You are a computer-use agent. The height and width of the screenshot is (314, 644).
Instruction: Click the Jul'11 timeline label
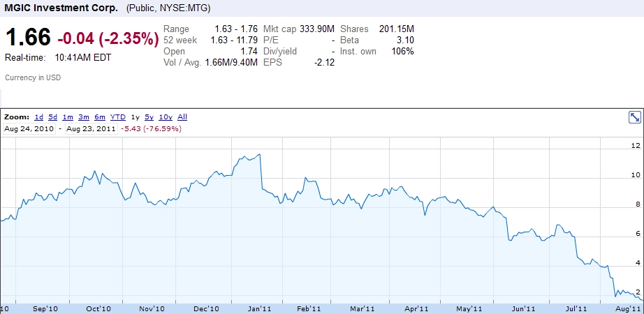pyautogui.click(x=576, y=308)
